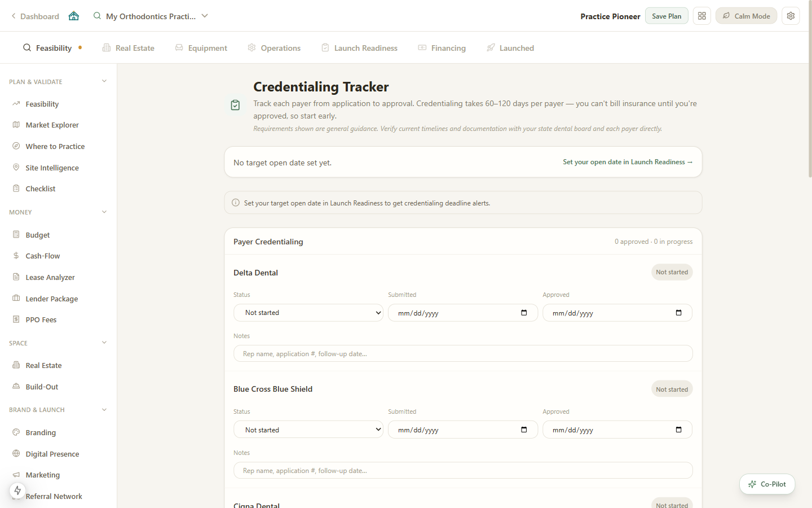
Task: Collapse the Money sidebar section
Action: coord(104,212)
